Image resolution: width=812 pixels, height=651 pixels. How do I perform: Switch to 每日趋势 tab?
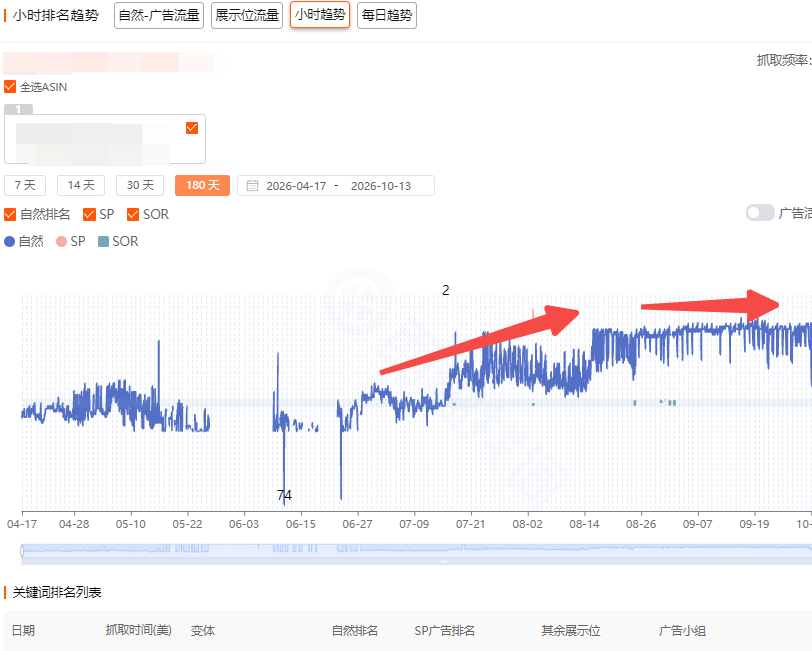click(387, 16)
